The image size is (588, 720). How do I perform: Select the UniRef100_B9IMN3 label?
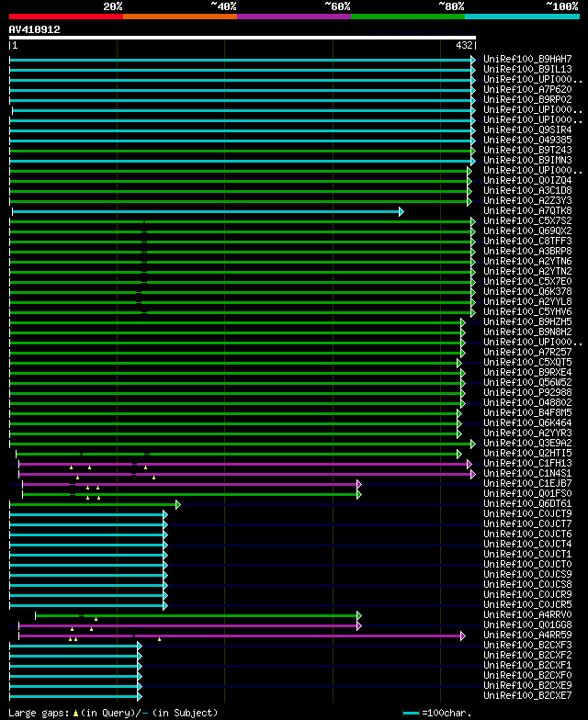pos(527,160)
